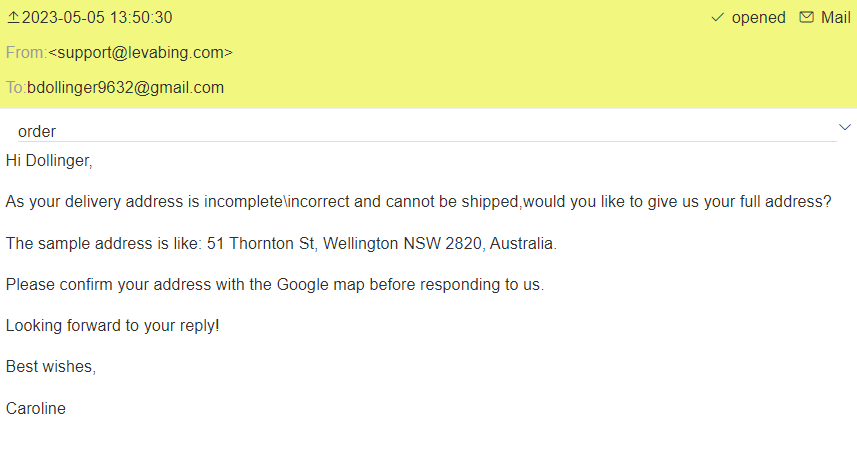Click the "To:" label

pos(15,87)
